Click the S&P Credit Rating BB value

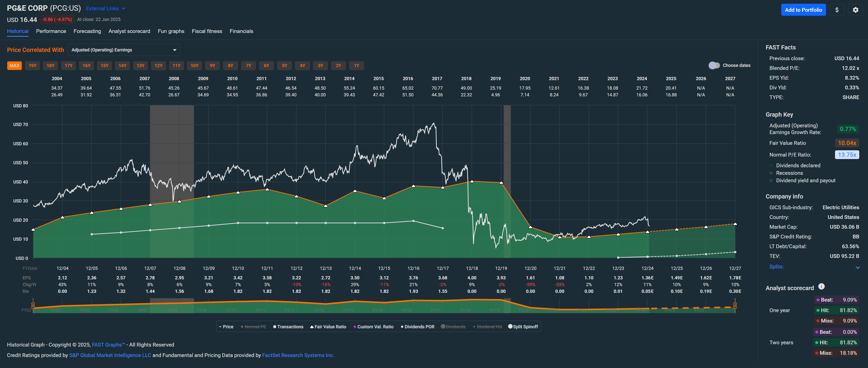(855, 237)
